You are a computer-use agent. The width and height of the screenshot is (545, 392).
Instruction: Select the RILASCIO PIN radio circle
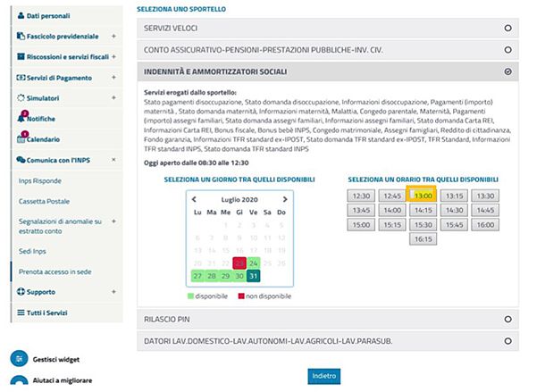(507, 319)
